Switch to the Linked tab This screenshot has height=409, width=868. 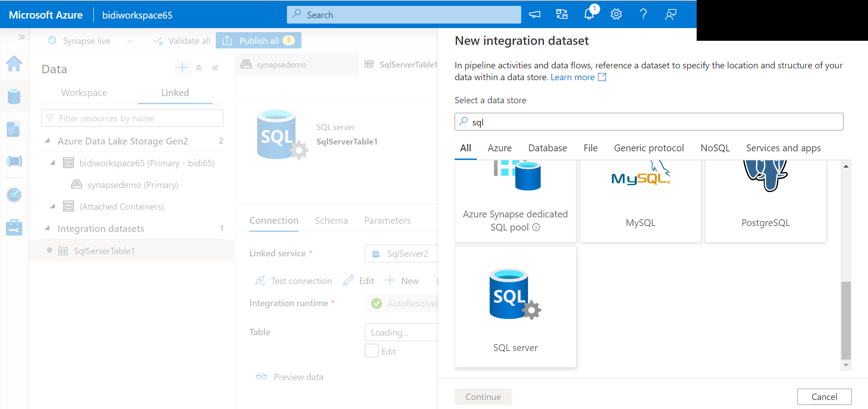click(175, 93)
